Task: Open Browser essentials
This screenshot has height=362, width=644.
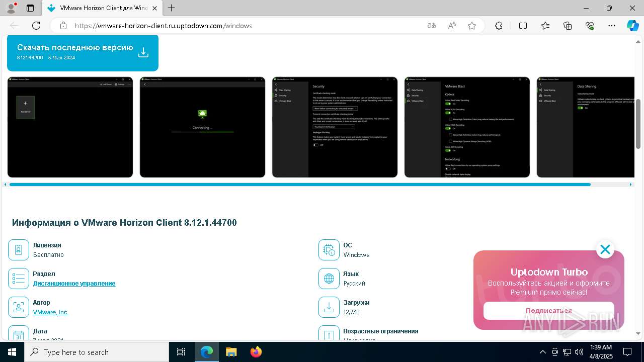Action: (590, 26)
